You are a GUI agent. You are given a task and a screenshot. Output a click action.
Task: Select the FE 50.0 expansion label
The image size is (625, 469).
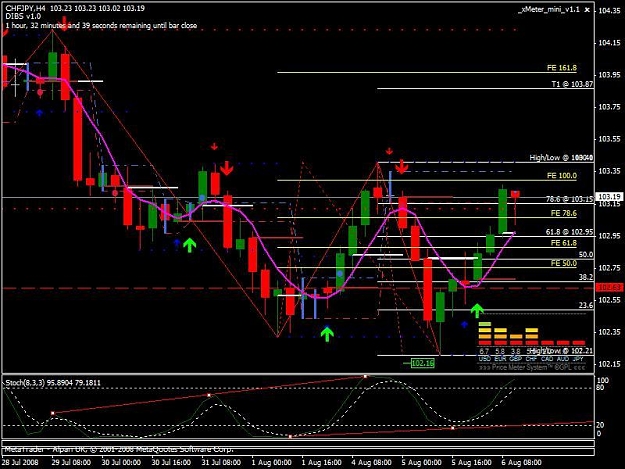pyautogui.click(x=563, y=263)
